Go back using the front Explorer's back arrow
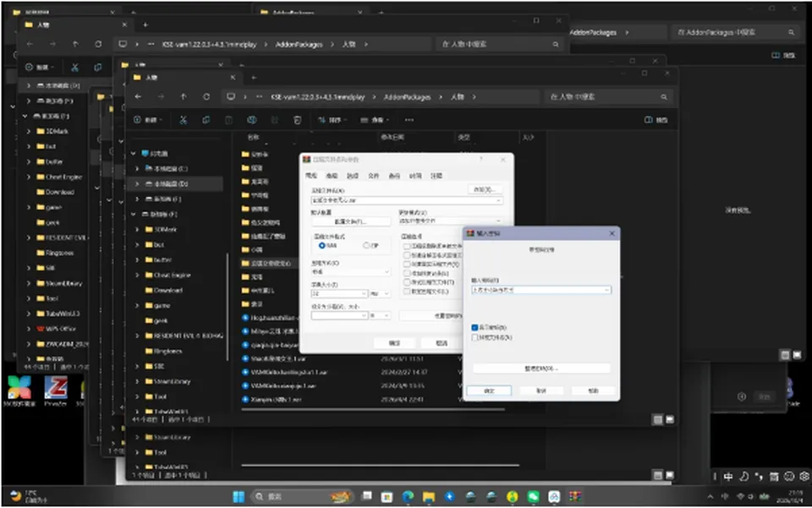This screenshot has height=508, width=812. click(x=138, y=96)
